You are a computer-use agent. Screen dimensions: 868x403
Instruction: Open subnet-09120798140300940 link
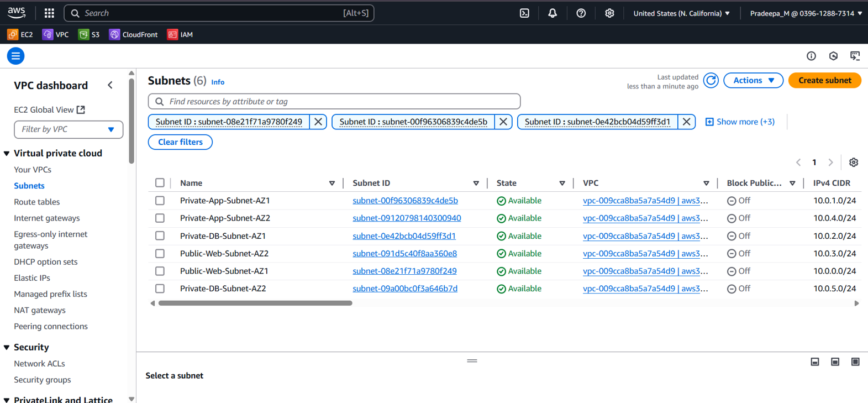(x=407, y=218)
